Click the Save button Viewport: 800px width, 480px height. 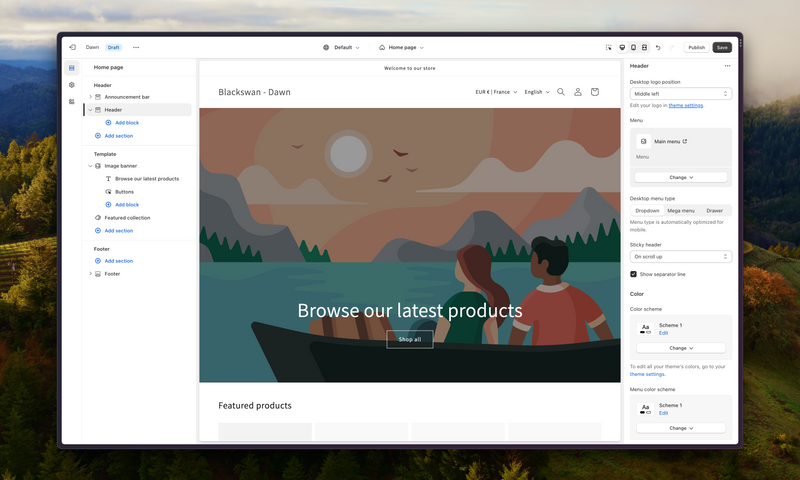point(722,47)
